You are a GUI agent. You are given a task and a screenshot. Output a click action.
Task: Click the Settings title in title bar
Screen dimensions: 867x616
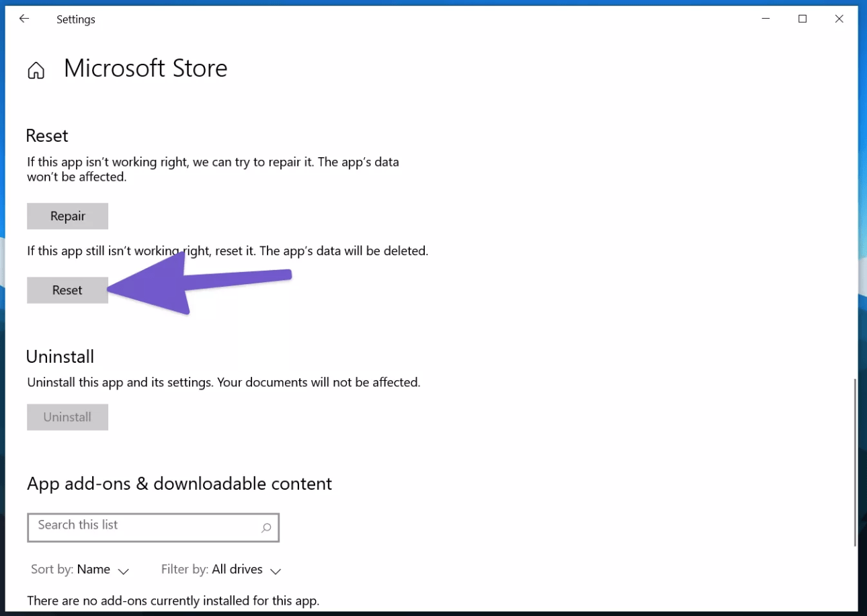[x=76, y=19]
